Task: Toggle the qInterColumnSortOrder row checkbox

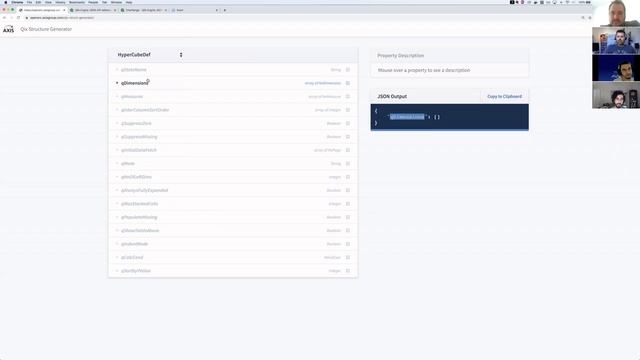Action: 348,110
